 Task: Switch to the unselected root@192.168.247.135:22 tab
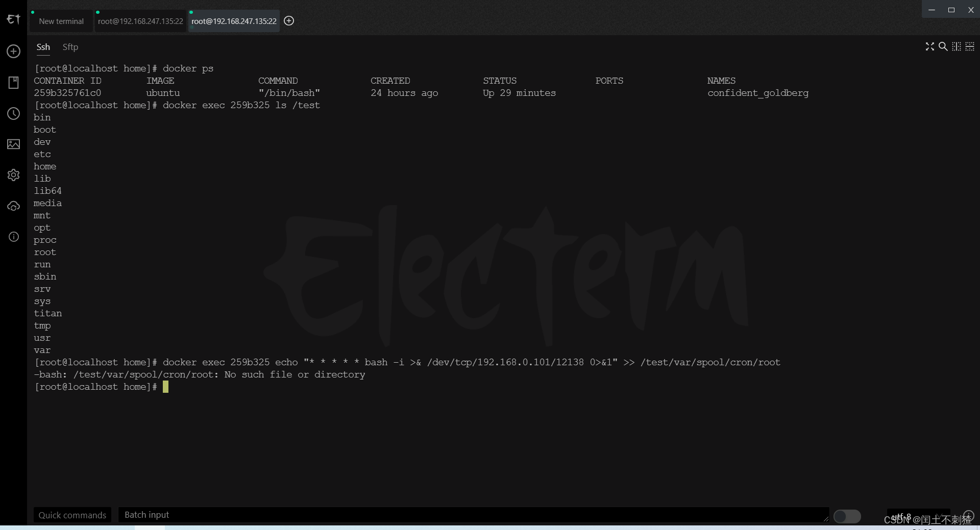(x=140, y=21)
